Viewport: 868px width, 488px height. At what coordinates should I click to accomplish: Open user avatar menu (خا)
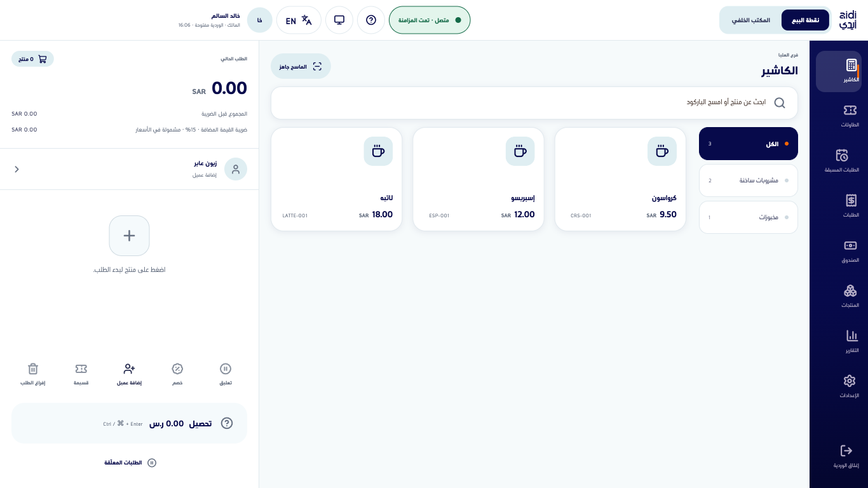(260, 20)
